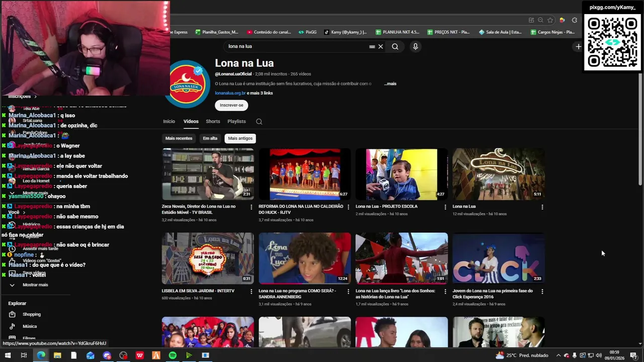This screenshot has height=362, width=644.
Task: Favorite this page with the star icon
Action: pyautogui.click(x=550, y=20)
